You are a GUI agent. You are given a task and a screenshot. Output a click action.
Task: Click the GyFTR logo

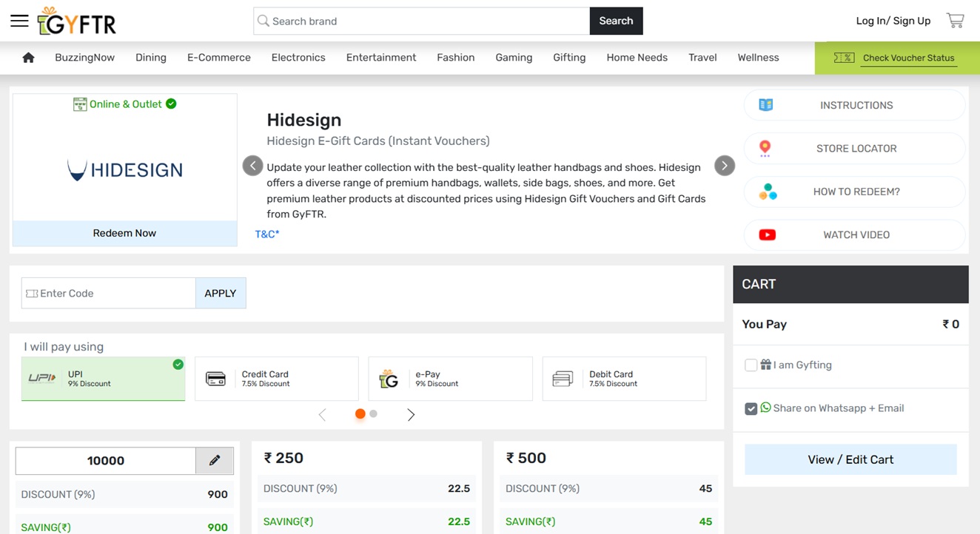(77, 21)
